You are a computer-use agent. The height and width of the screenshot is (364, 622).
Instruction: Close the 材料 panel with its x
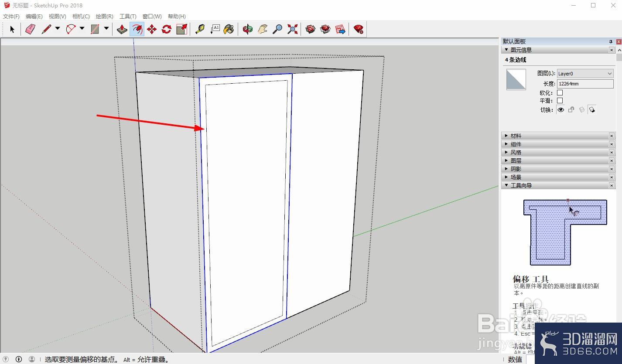click(612, 136)
